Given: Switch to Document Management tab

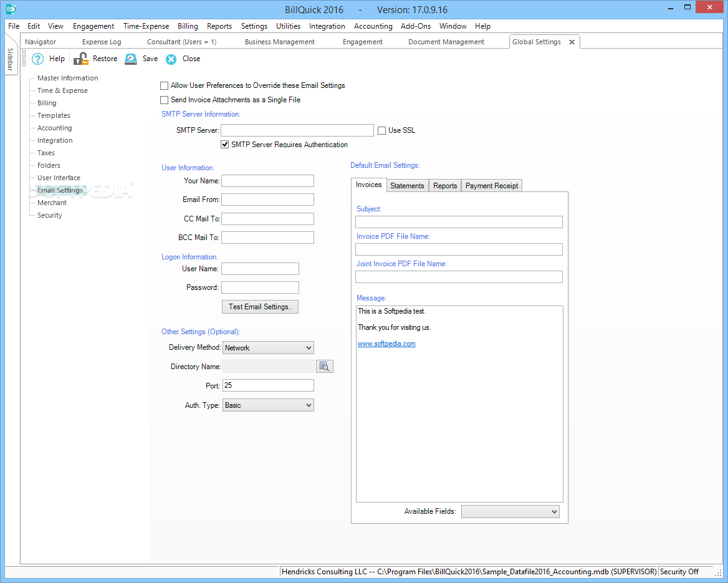Looking at the screenshot, I should pos(446,42).
